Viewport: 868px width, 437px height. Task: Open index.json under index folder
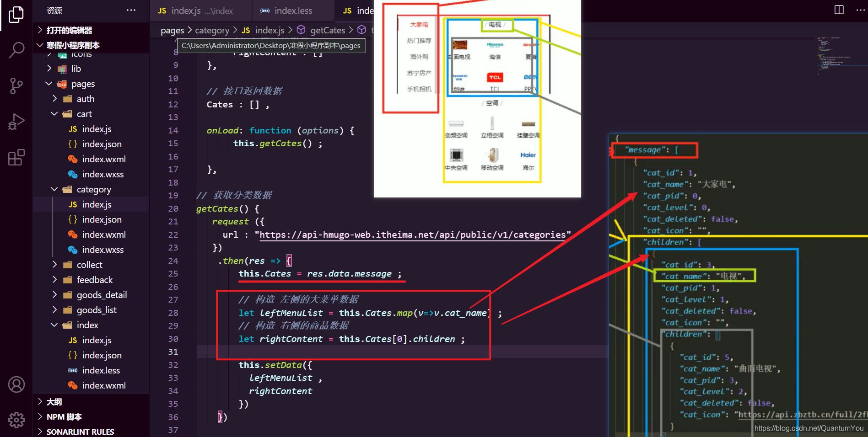pos(91,355)
